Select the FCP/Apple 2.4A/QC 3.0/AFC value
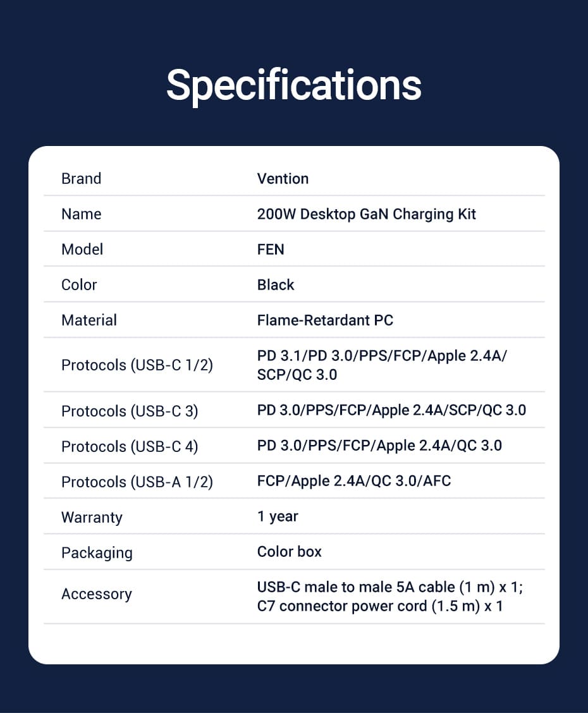Viewport: 588px width, 713px height. pos(354,481)
